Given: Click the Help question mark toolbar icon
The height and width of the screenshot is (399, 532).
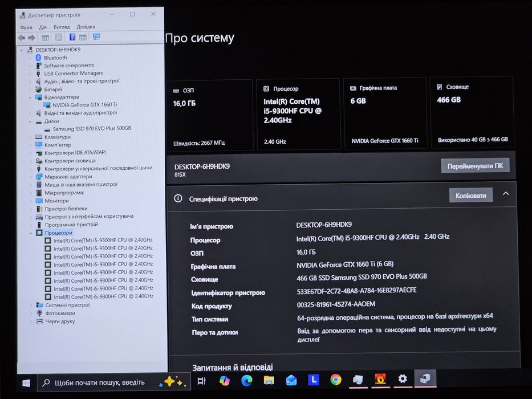Looking at the screenshot, I should [72, 37].
